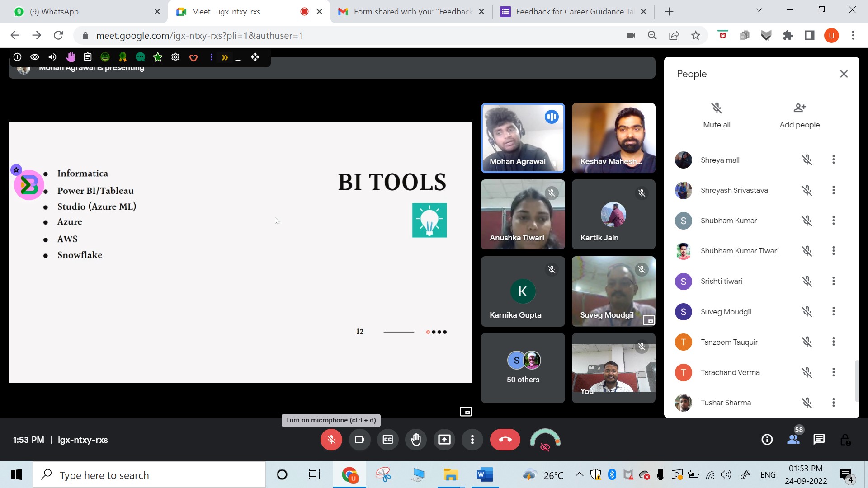The height and width of the screenshot is (488, 868).
Task: Click the People panel scrollbar
Action: coord(856,380)
